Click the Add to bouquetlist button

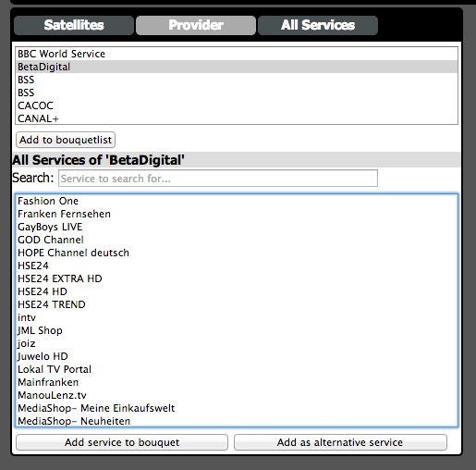(66, 140)
